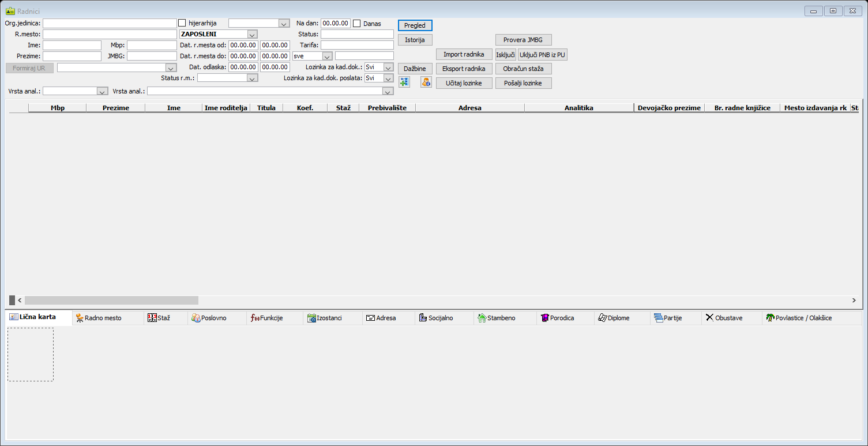Open the Lozinka za kad.dok. dropdown
868x446 pixels.
coord(388,68)
